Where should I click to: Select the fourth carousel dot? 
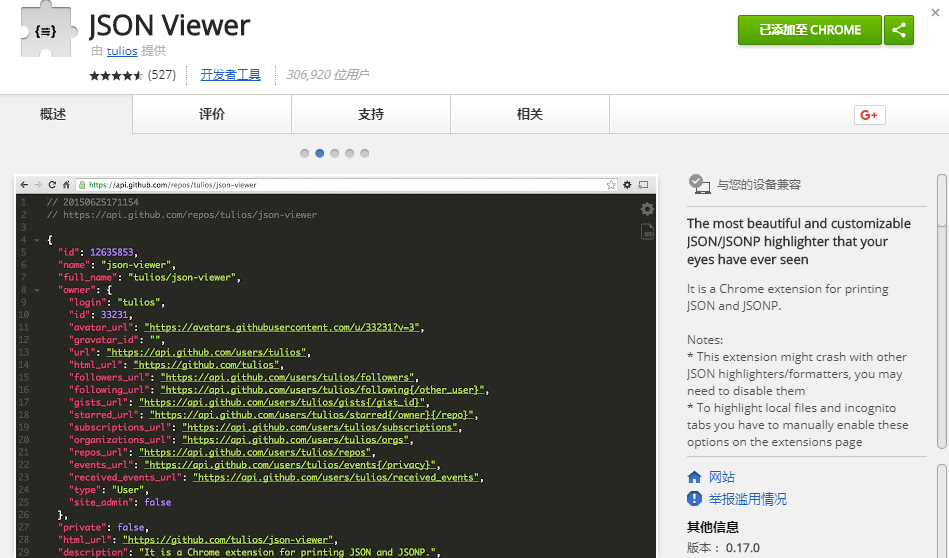point(349,153)
